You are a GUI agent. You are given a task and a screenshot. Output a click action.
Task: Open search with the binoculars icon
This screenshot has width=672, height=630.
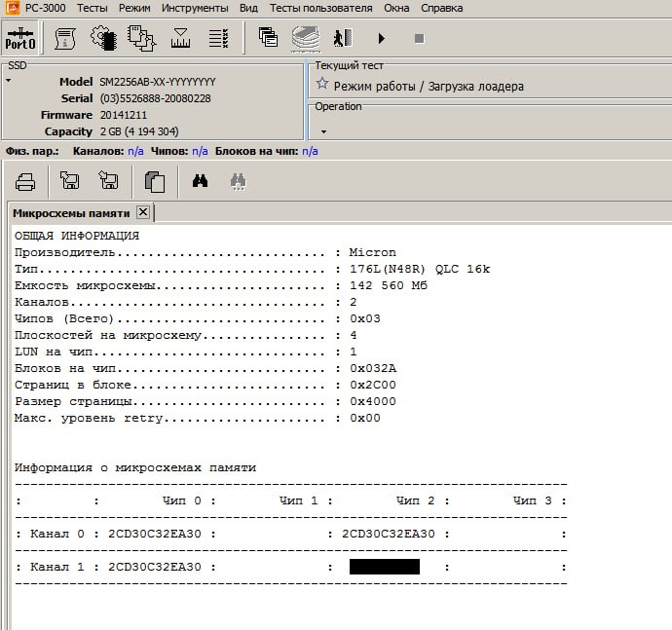201,181
